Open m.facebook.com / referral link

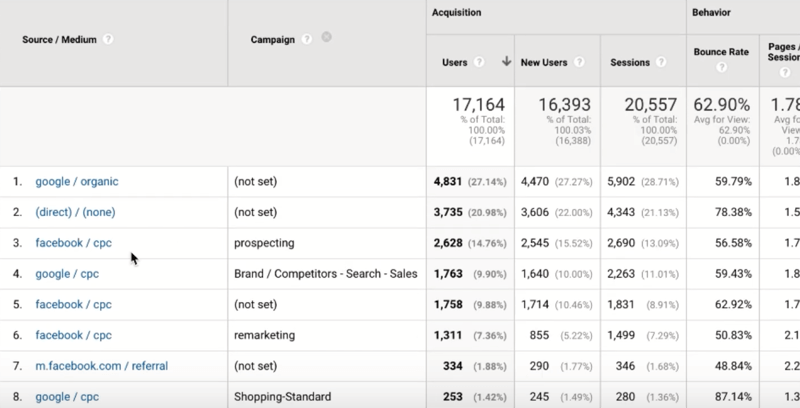pyautogui.click(x=102, y=366)
